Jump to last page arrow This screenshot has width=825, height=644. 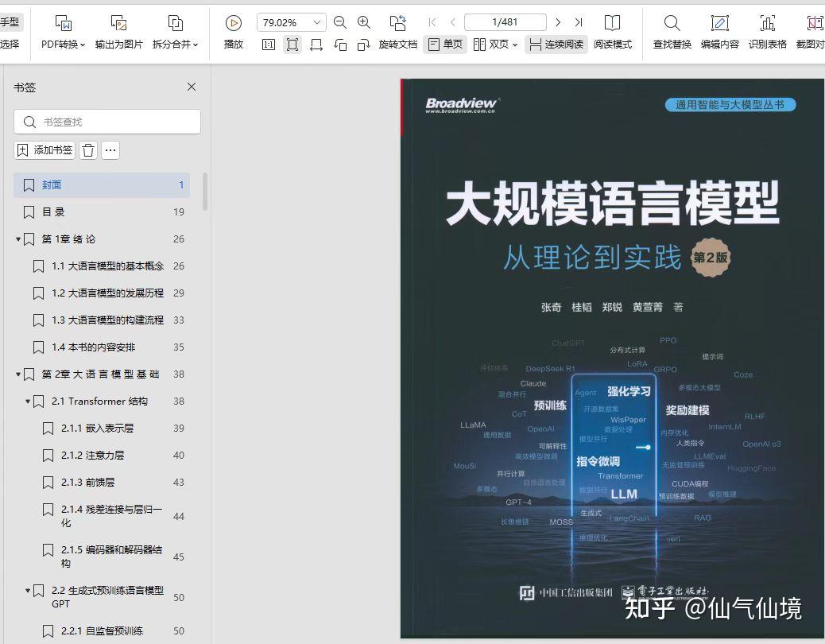coord(579,22)
